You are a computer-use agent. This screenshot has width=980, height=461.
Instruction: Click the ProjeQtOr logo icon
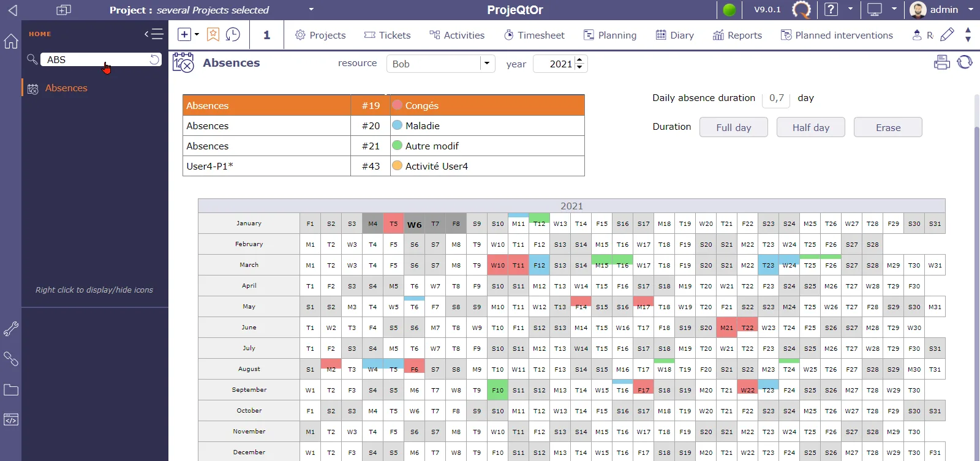pyautogui.click(x=801, y=10)
